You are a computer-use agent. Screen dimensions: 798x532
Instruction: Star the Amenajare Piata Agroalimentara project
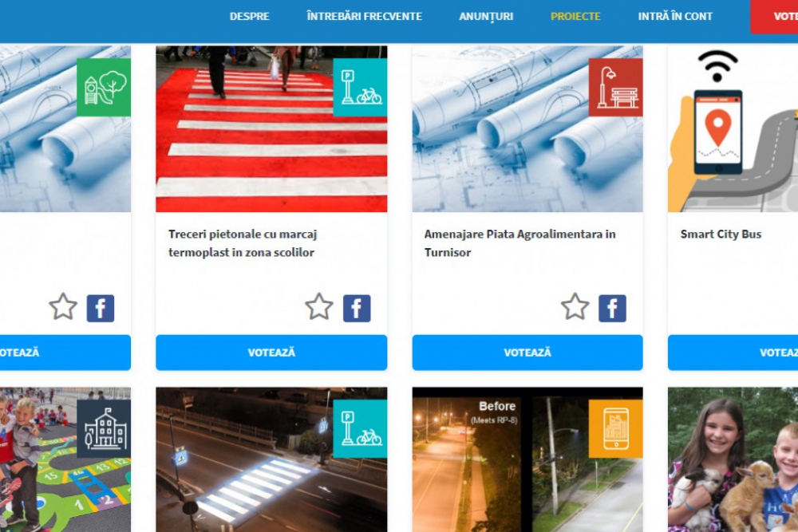point(575,307)
